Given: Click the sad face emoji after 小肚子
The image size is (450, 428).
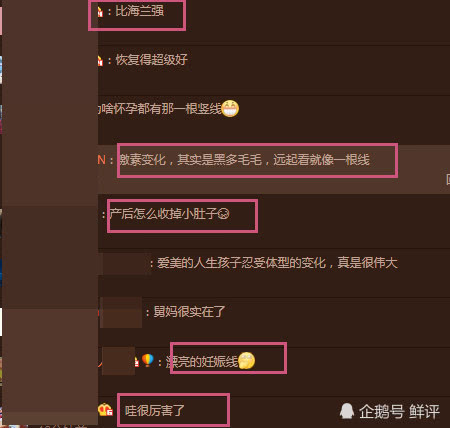Looking at the screenshot, I should coord(223,213).
